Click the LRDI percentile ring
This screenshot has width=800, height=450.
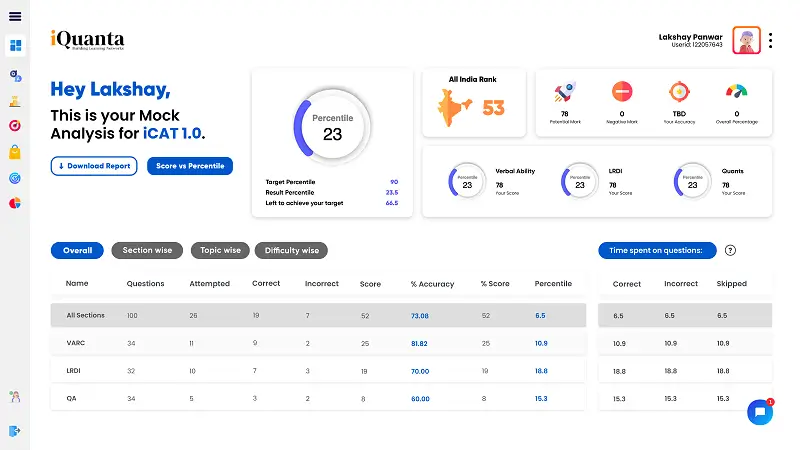[x=580, y=182]
